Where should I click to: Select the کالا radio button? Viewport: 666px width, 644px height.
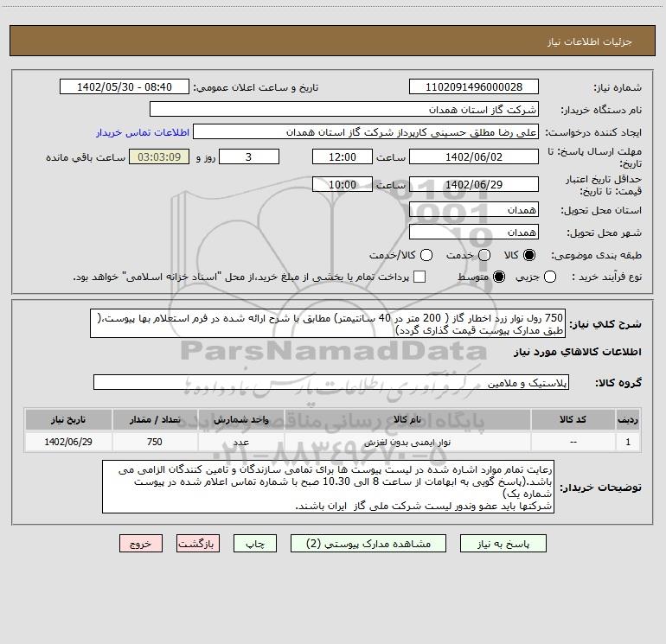tap(529, 255)
